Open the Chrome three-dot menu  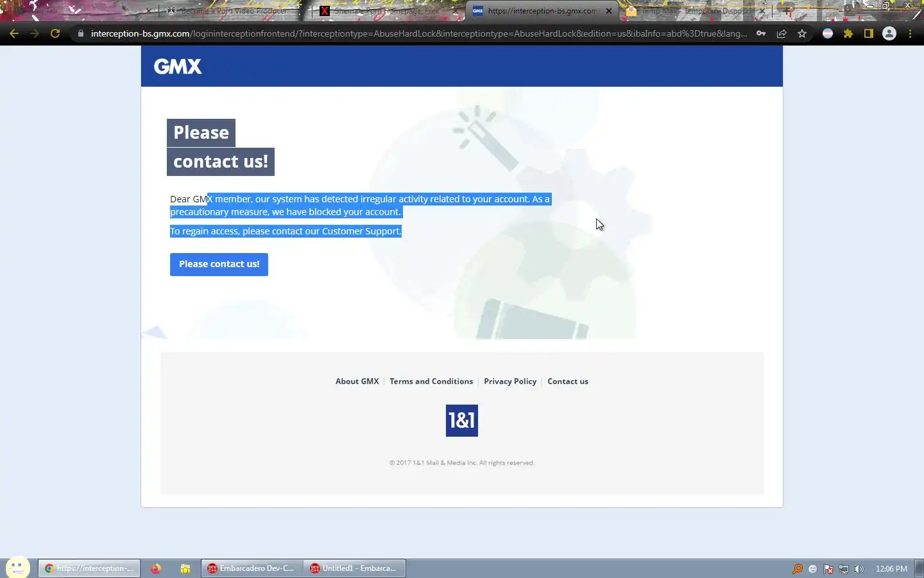tap(910, 33)
